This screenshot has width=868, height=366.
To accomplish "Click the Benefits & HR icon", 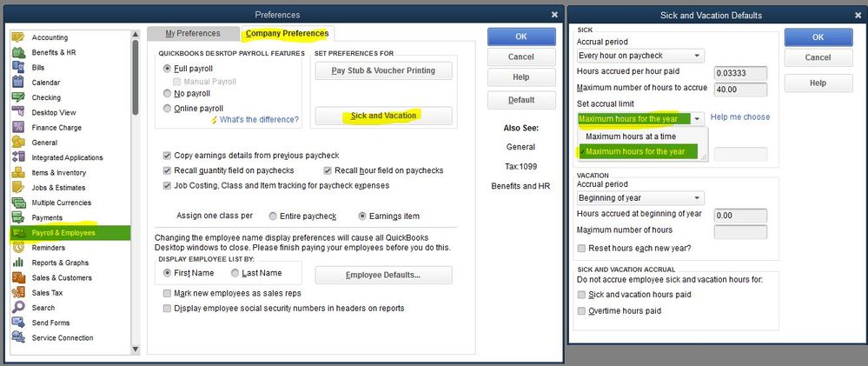I will (18, 53).
